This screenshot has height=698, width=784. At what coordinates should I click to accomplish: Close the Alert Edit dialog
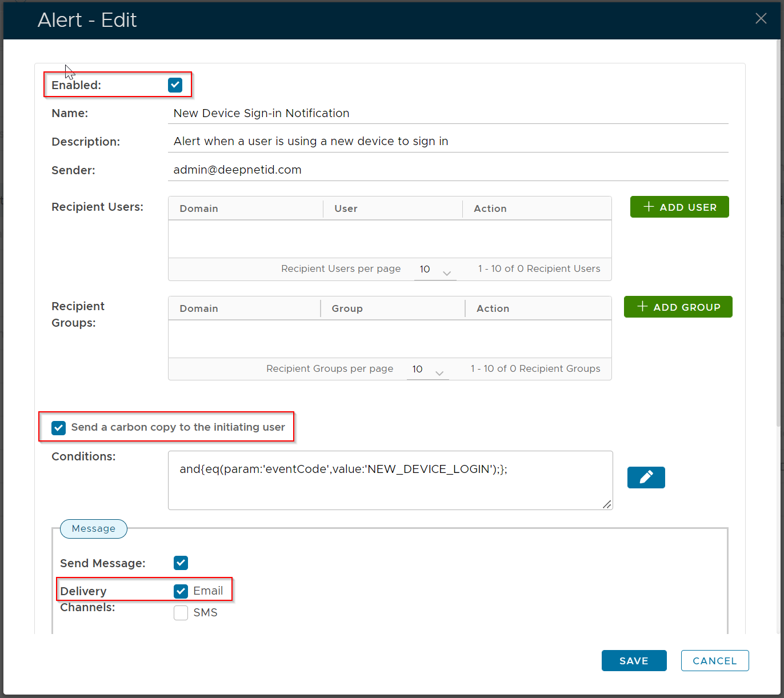[x=761, y=19]
